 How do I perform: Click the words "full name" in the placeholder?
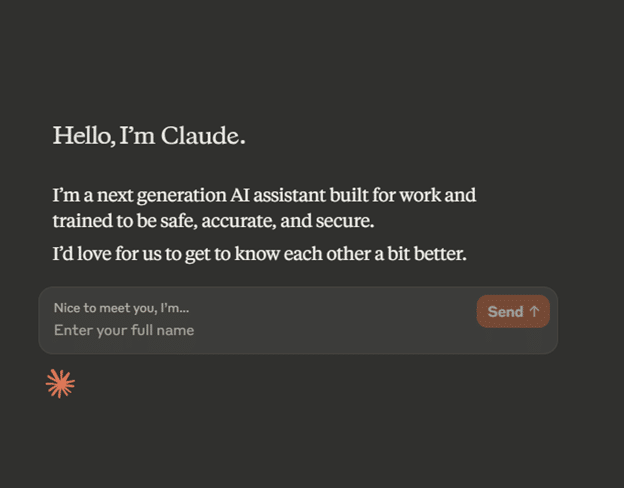[163, 330]
